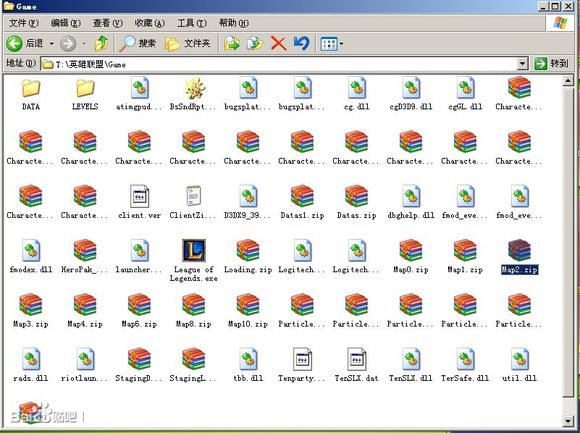Click the red Delete X icon
Image resolution: width=580 pixels, height=433 pixels.
pos(278,44)
